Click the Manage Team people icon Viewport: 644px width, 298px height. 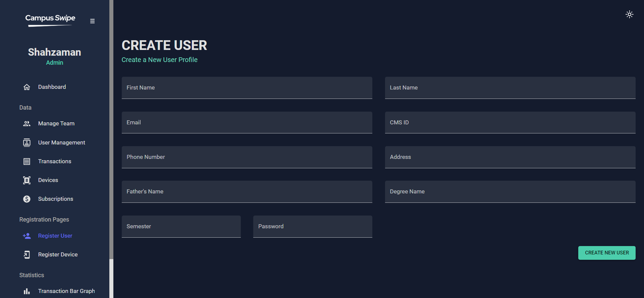point(27,124)
